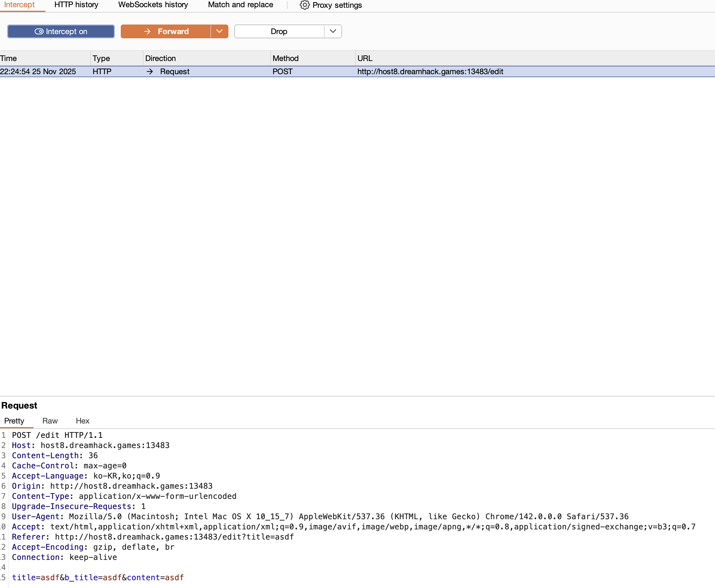Expand the Forward button dropdown arrow
Viewport: 715px width, 588px height.
pos(219,31)
